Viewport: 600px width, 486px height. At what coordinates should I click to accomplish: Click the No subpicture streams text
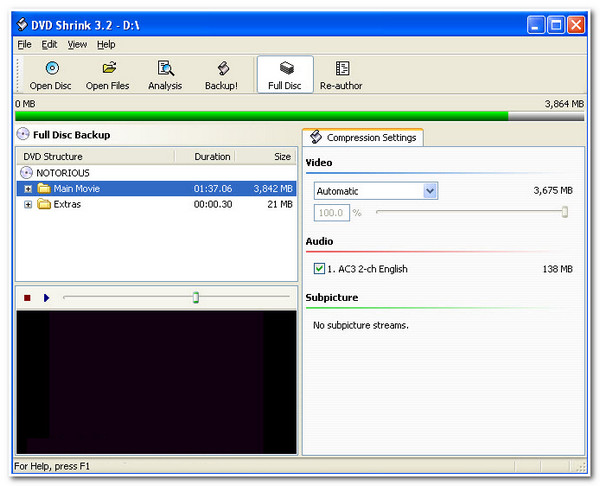click(x=361, y=325)
